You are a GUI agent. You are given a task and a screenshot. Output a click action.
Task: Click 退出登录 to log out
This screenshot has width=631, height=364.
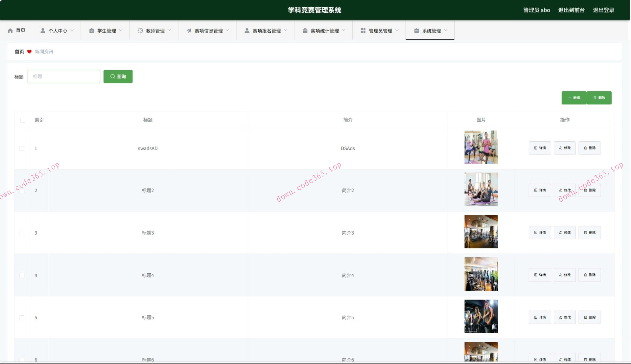(x=603, y=10)
